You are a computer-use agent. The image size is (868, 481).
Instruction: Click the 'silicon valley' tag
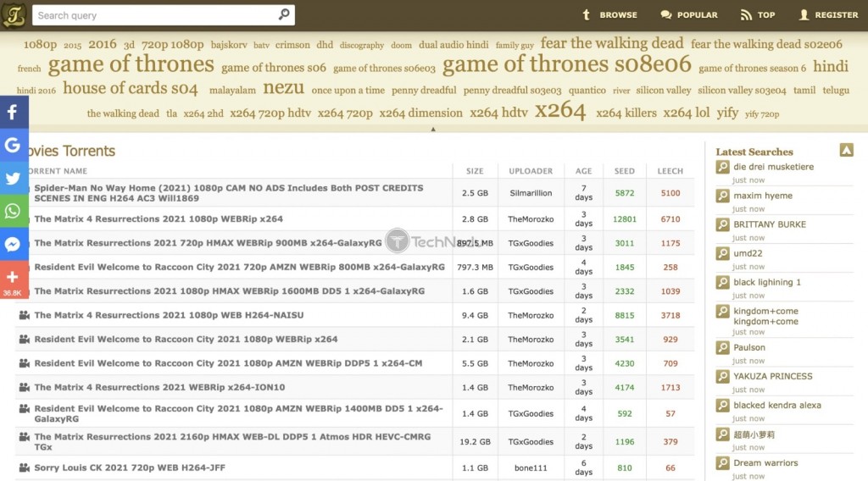coord(663,90)
